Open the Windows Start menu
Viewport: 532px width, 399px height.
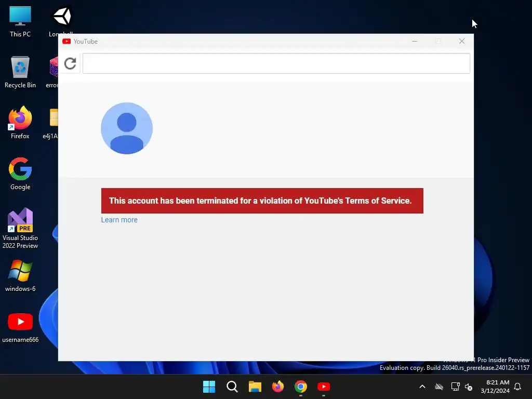(x=209, y=387)
